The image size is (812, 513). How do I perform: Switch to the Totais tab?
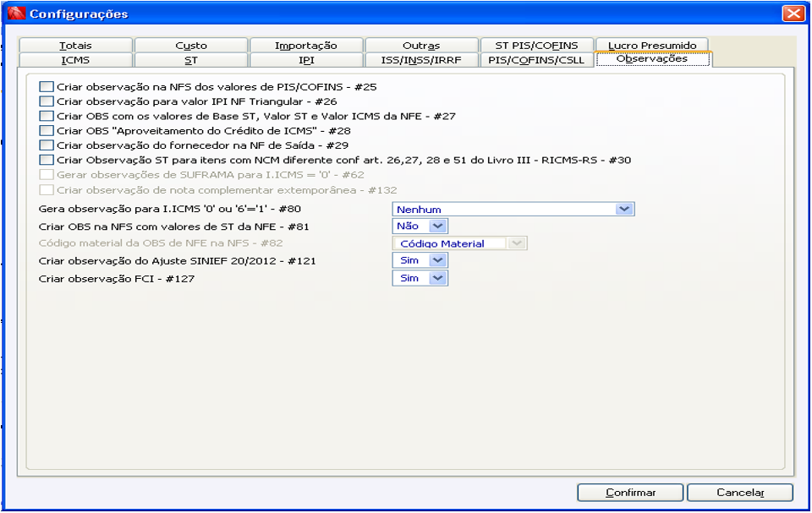(x=75, y=45)
